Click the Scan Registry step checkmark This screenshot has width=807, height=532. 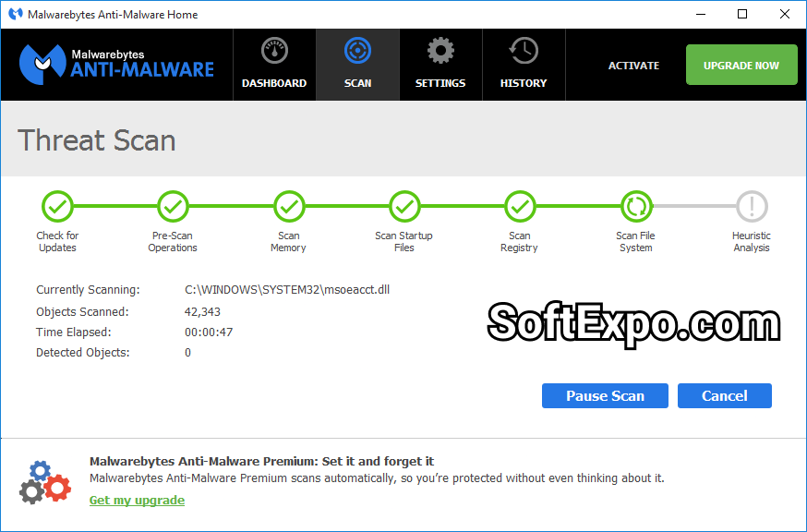520,207
